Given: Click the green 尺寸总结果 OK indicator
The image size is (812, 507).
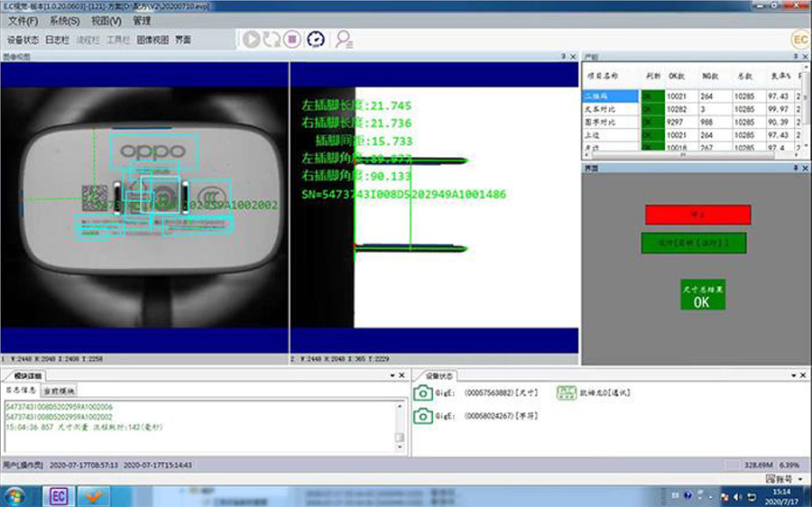Looking at the screenshot, I should [x=703, y=295].
